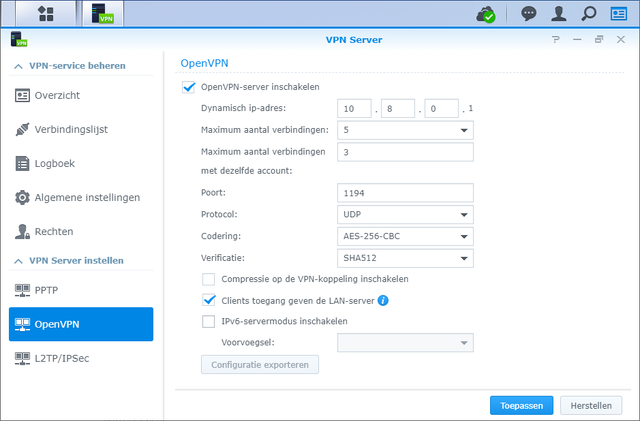Screen dimensions: 640x421
Task: Collapse the VPN-service beheren section
Action: (x=18, y=66)
